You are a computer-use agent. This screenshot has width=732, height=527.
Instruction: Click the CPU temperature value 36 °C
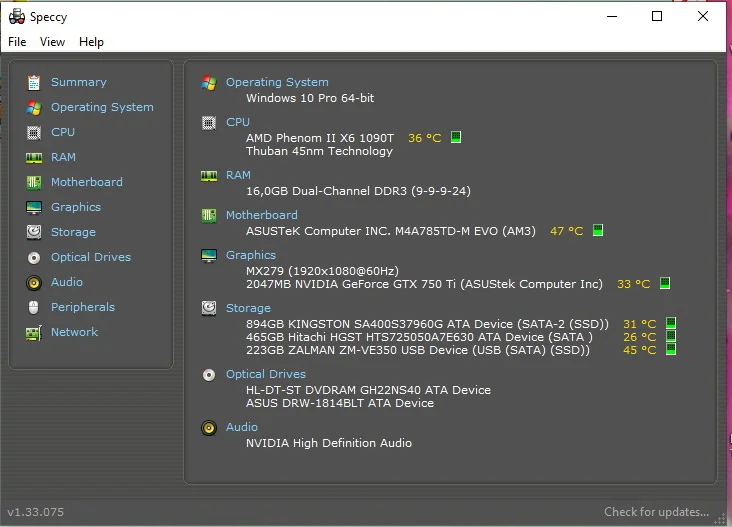click(424, 138)
